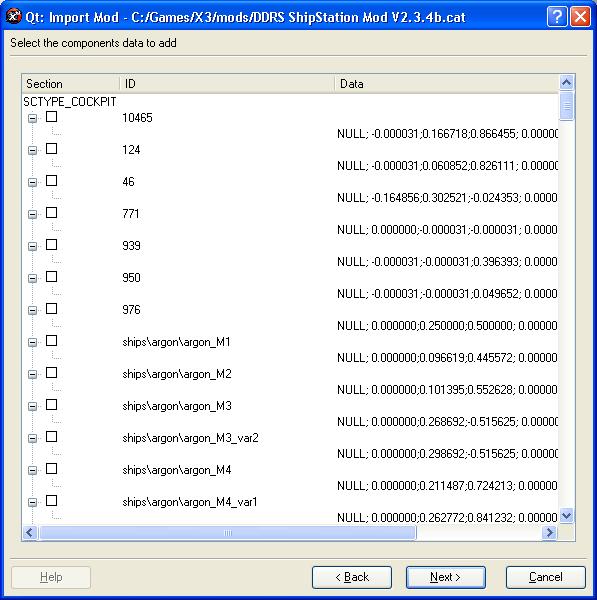
Task: Check the box for ID 46
Action: [x=51, y=181]
